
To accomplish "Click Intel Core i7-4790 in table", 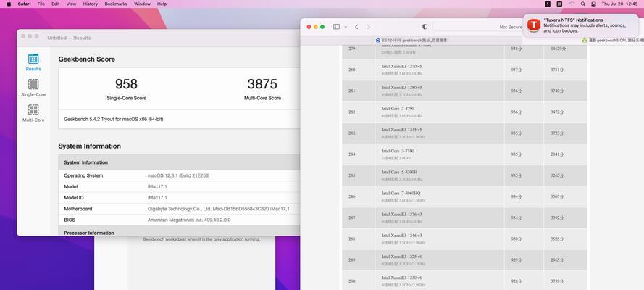I will pos(396,109).
